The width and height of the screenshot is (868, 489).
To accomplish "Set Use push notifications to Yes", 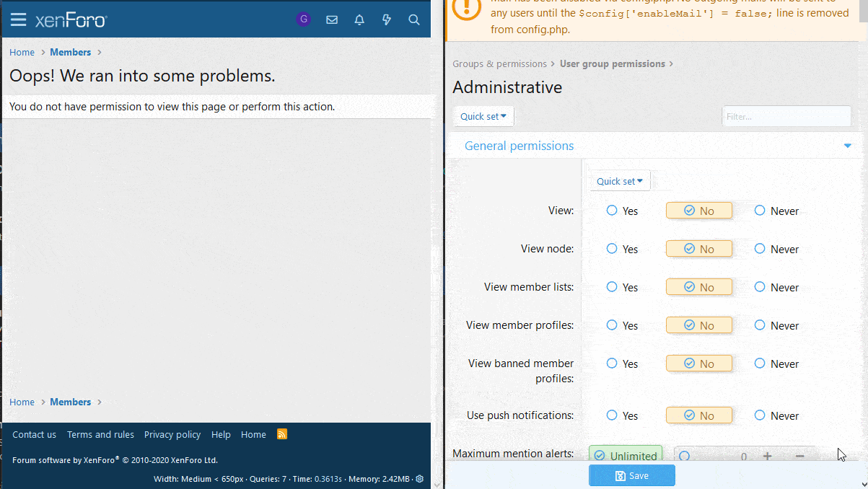I will [613, 415].
